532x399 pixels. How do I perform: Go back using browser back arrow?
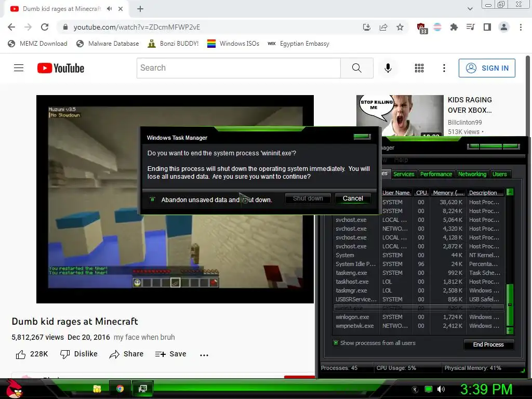coord(11,27)
